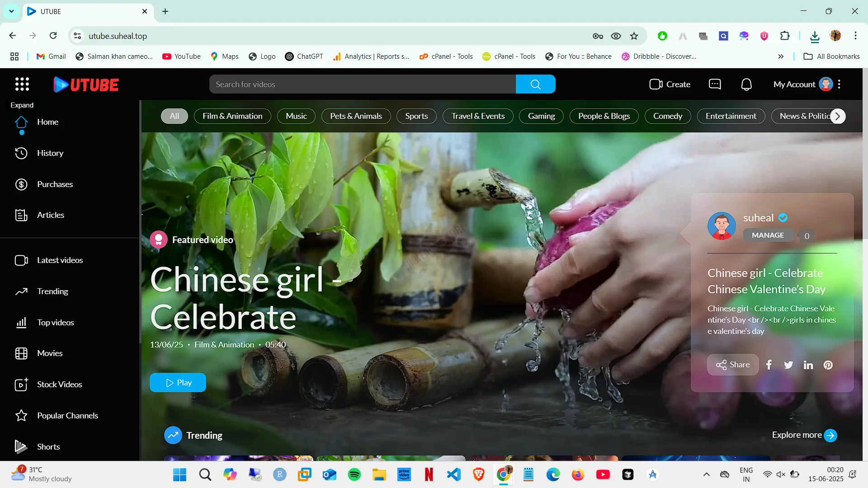Image resolution: width=868 pixels, height=488 pixels.
Task: Click the Chinese girl featured sidebar title
Action: 766,281
